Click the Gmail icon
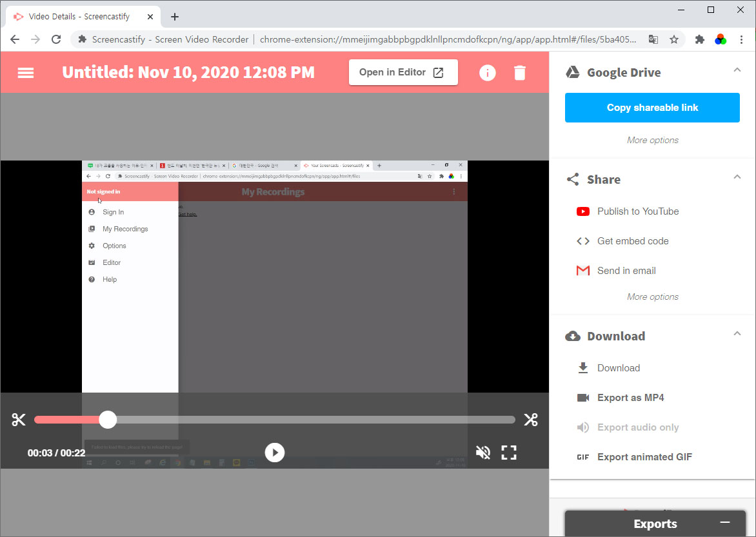The image size is (756, 537). point(582,270)
